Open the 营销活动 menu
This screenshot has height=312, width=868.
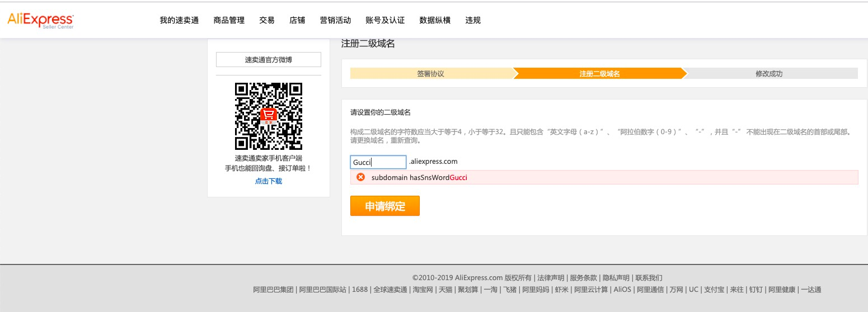tap(335, 20)
